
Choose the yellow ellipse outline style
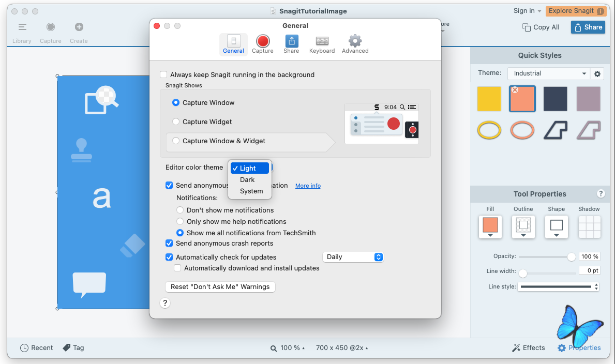489,130
